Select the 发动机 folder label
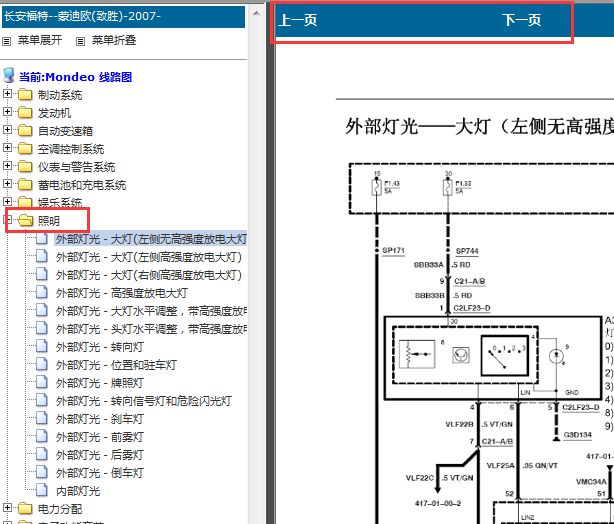614x524 pixels. pos(54,113)
